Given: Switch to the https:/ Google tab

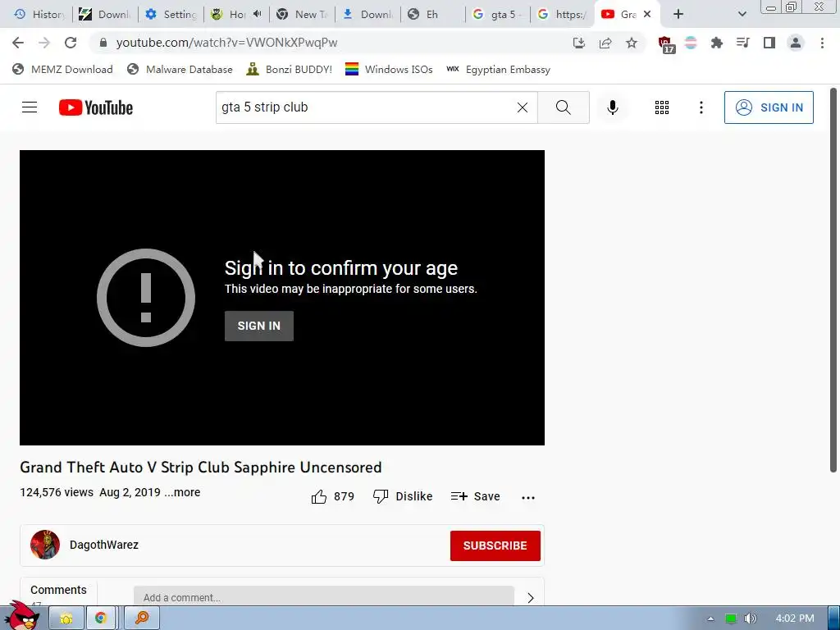Looking at the screenshot, I should point(563,15).
